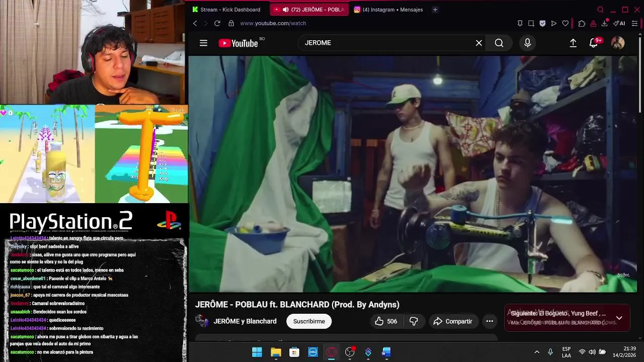
Task: Show hidden system tray icons chevron
Action: coord(537,352)
